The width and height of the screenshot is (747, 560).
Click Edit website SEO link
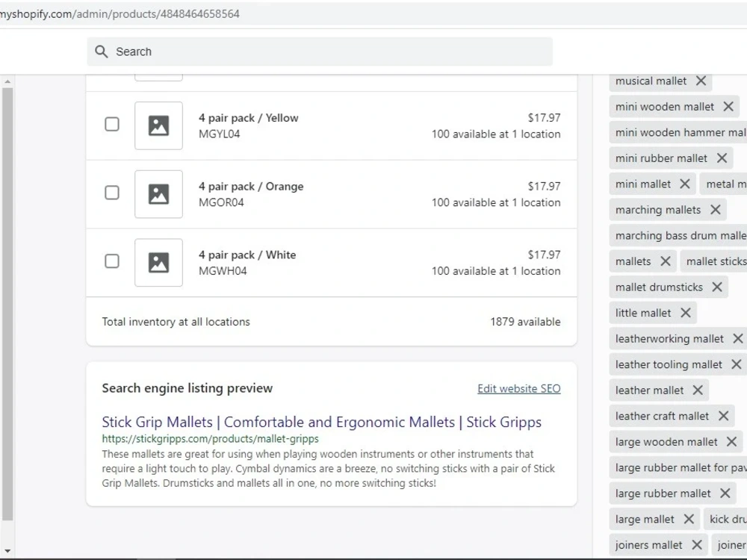519,388
